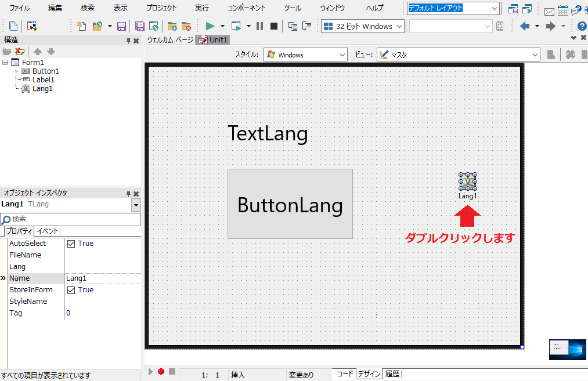Click the step over debugging icon
The image size is (588, 381).
coord(308,26)
